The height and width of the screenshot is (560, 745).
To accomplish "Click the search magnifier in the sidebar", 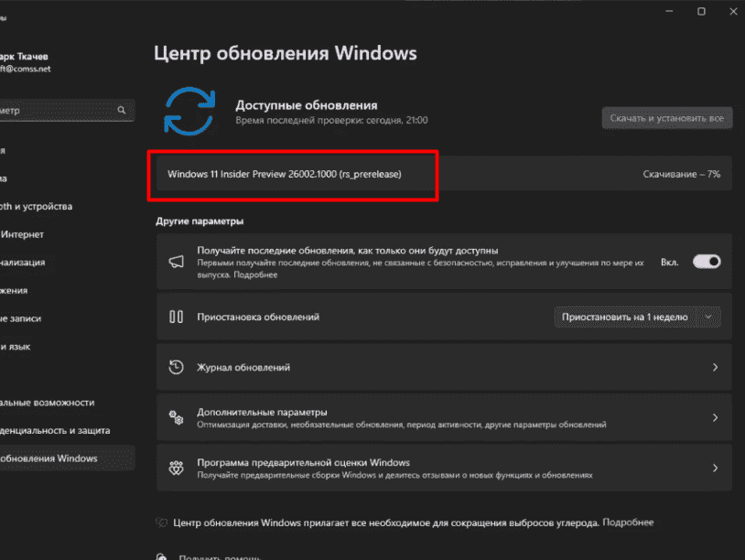I will pos(120,110).
